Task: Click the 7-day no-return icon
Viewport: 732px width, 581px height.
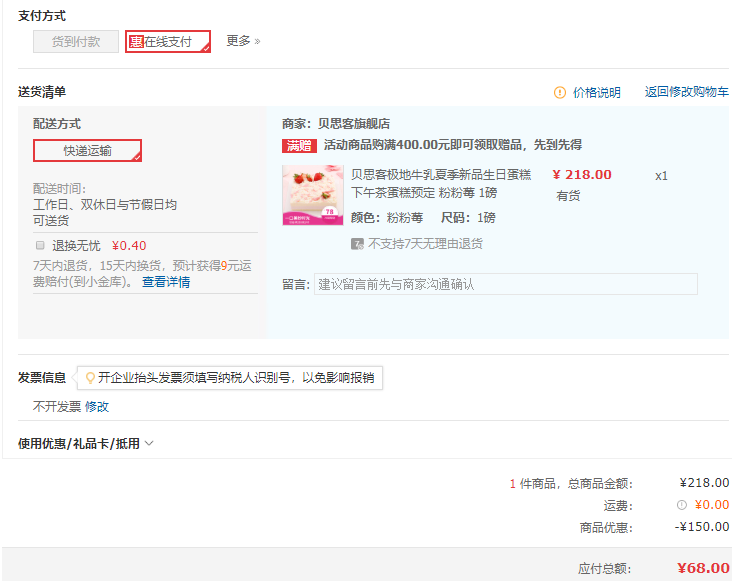Action: 357,244
